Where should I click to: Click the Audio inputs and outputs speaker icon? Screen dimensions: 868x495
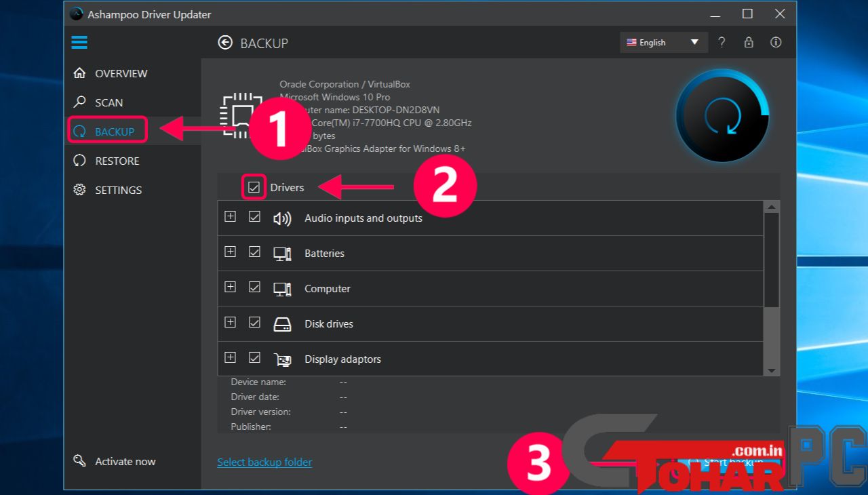click(282, 218)
